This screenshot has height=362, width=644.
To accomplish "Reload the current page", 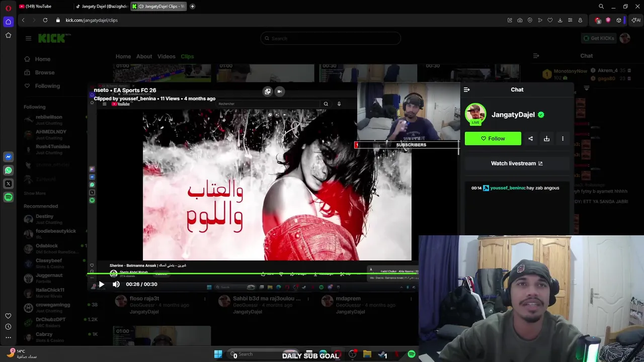I will (x=45, y=20).
